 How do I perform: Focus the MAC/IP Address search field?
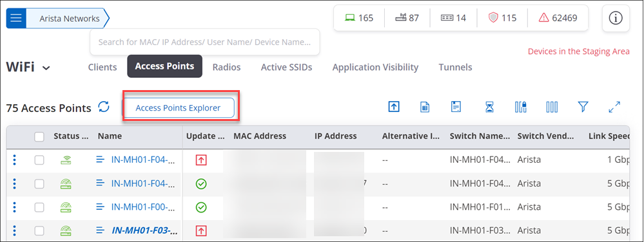tap(204, 42)
